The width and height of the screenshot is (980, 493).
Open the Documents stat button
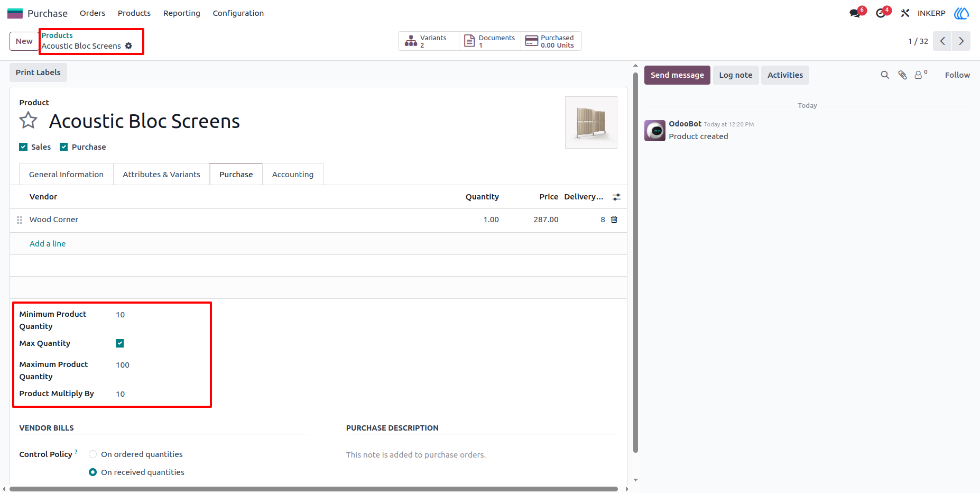pos(490,41)
